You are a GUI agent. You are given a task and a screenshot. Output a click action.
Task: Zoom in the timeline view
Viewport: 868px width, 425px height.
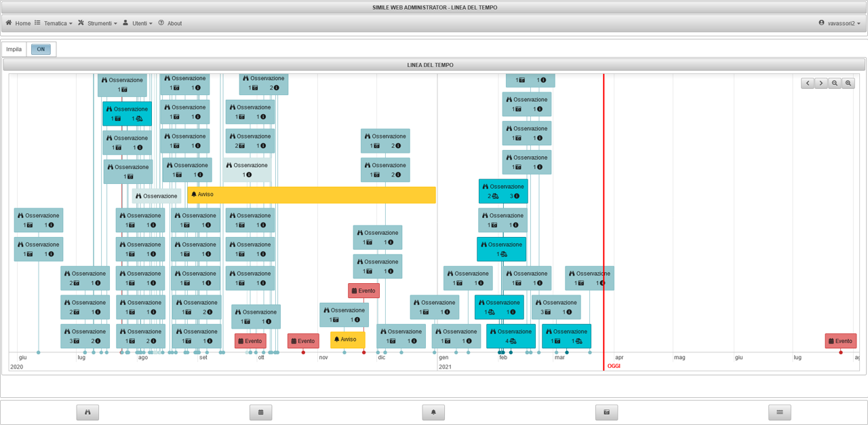pyautogui.click(x=848, y=83)
